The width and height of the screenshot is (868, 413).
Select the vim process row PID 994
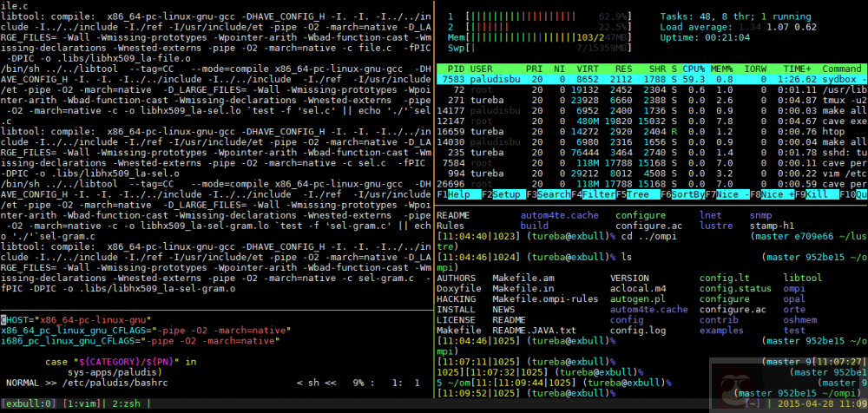(652, 174)
